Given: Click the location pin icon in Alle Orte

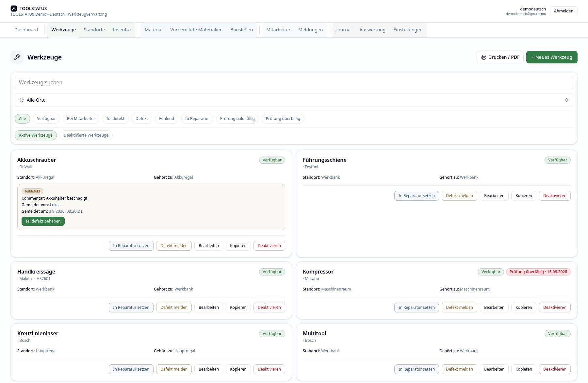Looking at the screenshot, I should click(22, 100).
